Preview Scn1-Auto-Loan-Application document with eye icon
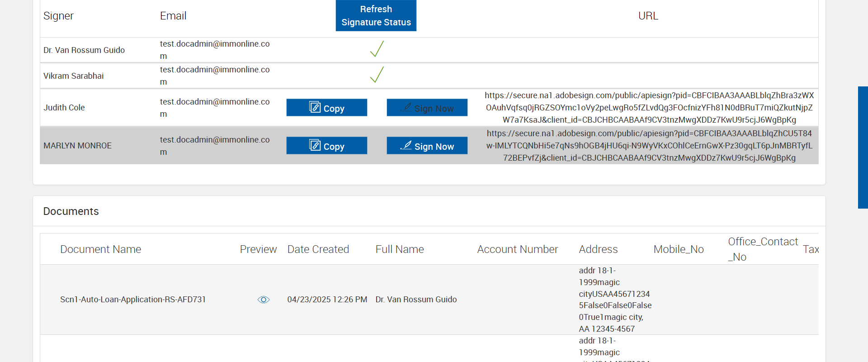The width and height of the screenshot is (868, 362). click(264, 300)
